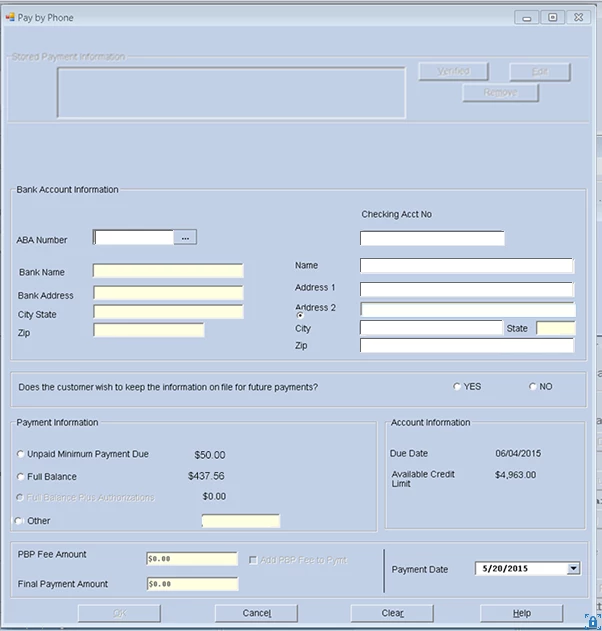Click the lock icon in the corner
This screenshot has height=631, width=602.
tap(592, 622)
